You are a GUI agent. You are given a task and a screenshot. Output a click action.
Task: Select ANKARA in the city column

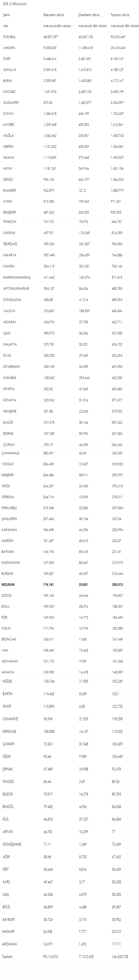9,48
